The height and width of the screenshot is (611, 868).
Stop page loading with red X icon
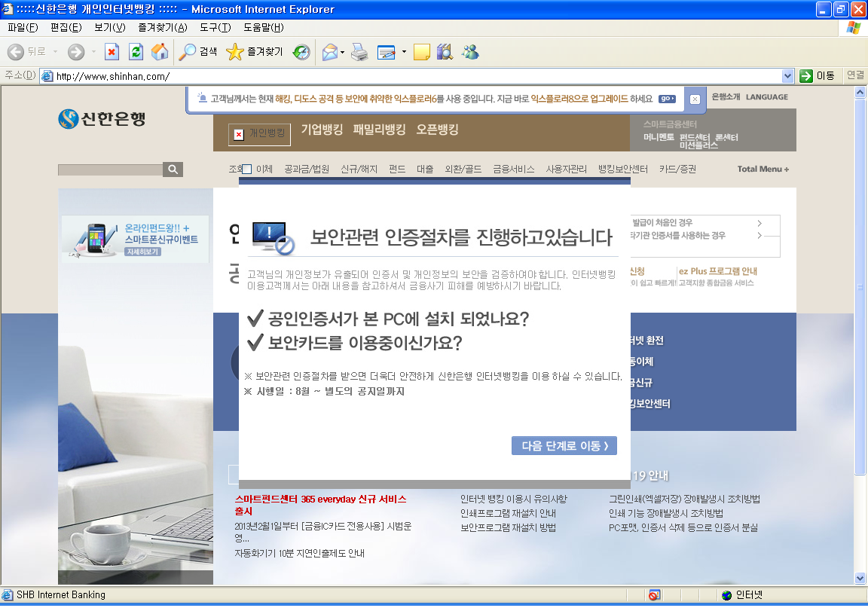(x=112, y=52)
